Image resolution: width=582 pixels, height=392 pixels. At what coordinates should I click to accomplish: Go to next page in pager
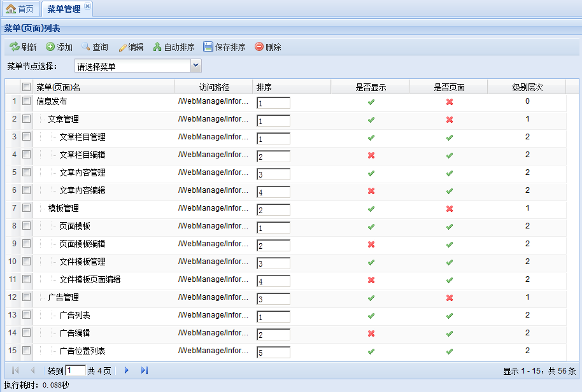pos(127,370)
